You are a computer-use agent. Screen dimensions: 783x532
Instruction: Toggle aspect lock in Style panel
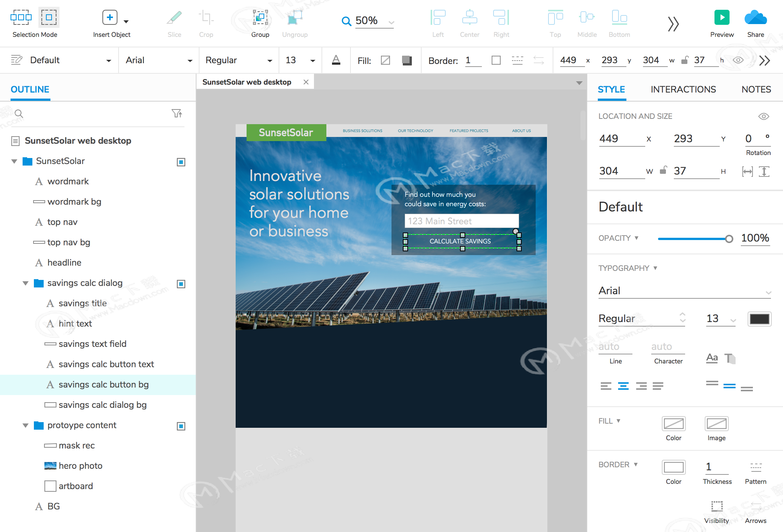663,170
